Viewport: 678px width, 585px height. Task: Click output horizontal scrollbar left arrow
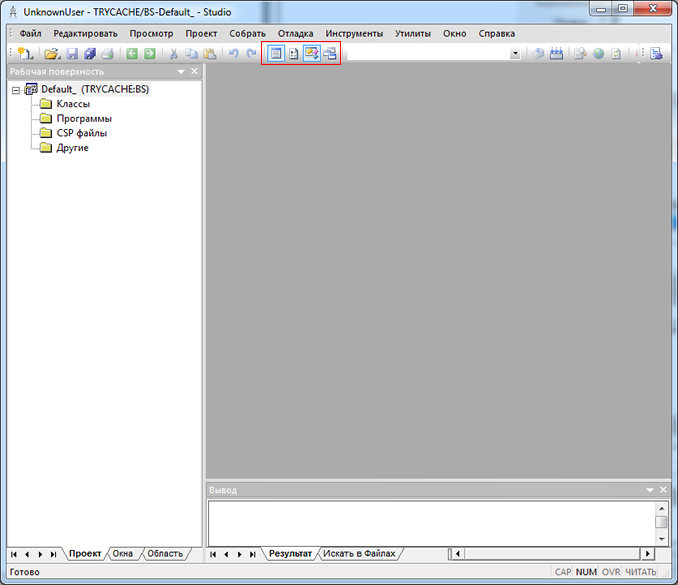point(457,553)
